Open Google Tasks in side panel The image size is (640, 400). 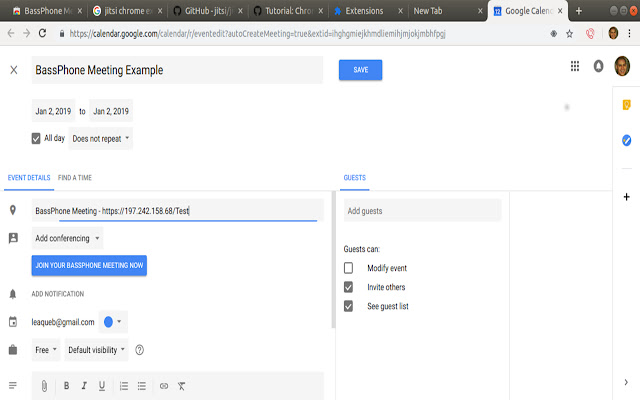click(x=627, y=140)
